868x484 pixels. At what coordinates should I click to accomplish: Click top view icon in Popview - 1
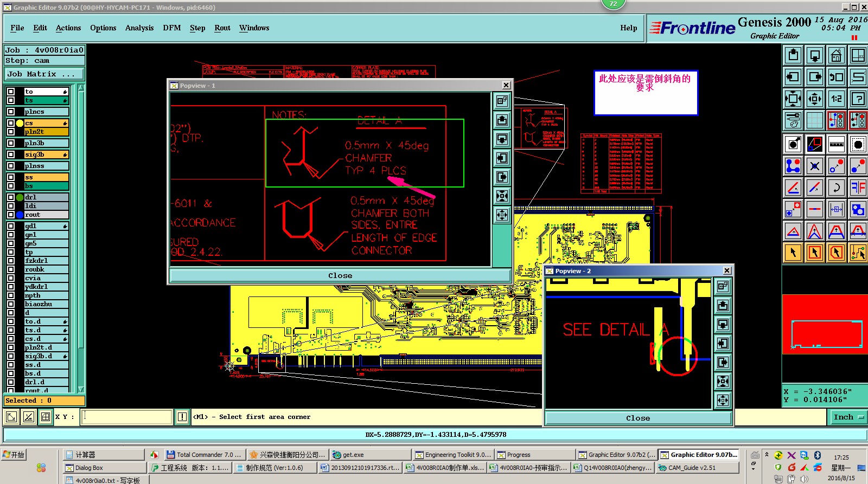pyautogui.click(x=502, y=101)
